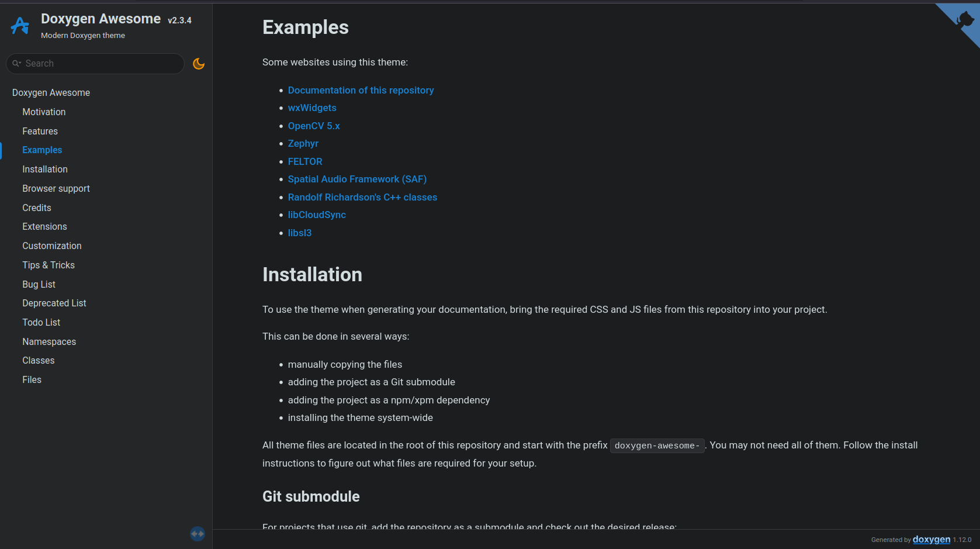Expand the Namespaces tree item
Image resolution: width=980 pixels, height=549 pixels.
49,341
